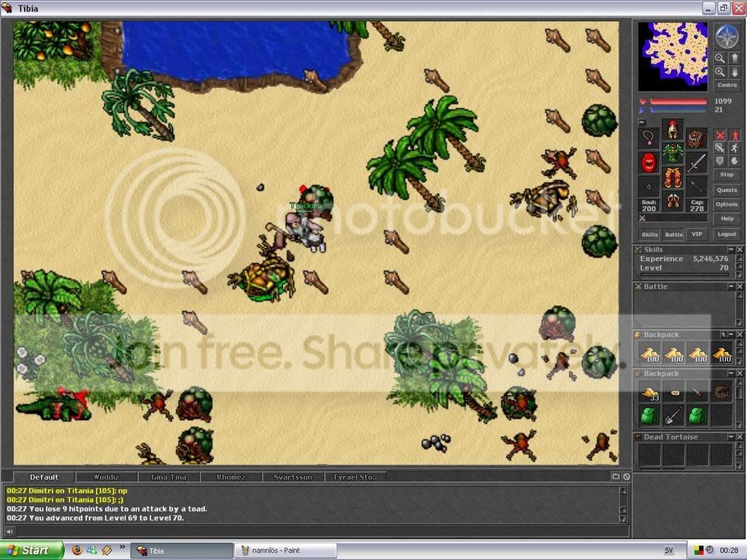Open the Woddiz chat tab

(107, 477)
